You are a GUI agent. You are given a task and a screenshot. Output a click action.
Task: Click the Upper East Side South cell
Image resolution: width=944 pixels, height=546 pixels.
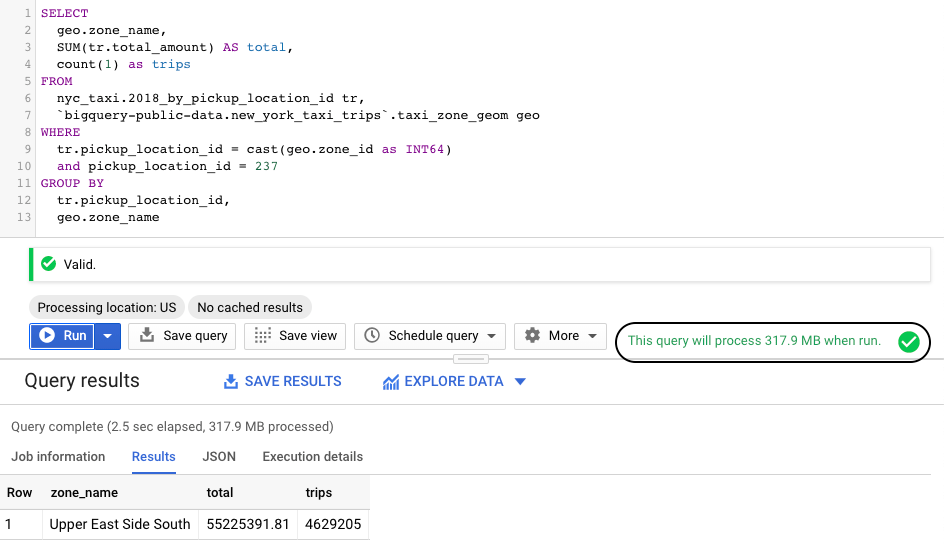[120, 524]
